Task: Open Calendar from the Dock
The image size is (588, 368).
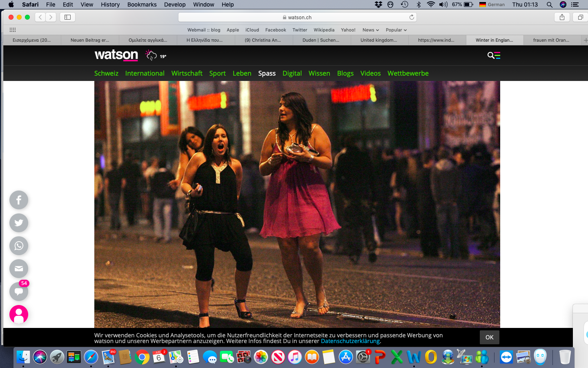Action: [159, 357]
